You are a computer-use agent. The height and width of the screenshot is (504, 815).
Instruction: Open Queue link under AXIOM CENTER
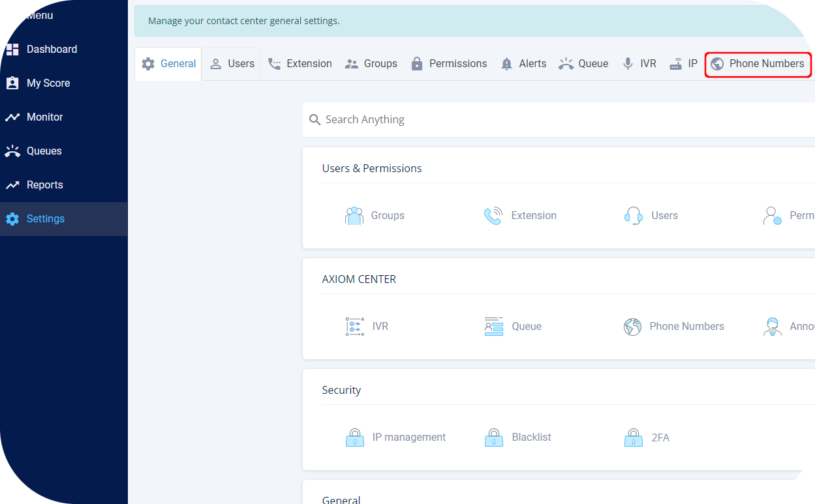pyautogui.click(x=527, y=327)
